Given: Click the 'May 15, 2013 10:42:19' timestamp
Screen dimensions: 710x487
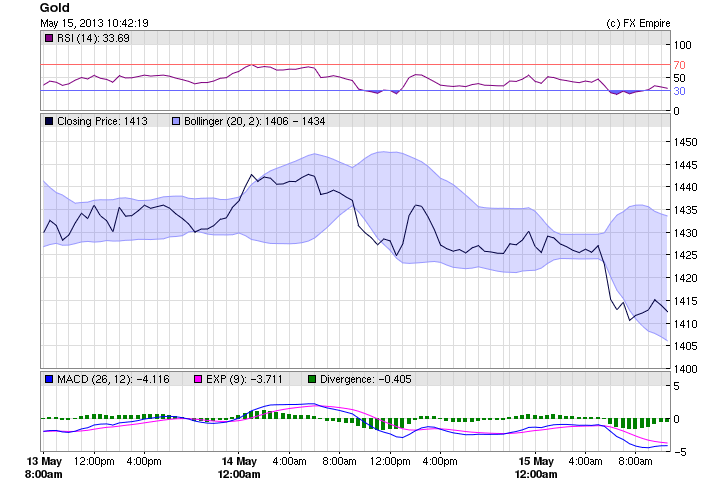Looking at the screenshot, I should [x=94, y=23].
